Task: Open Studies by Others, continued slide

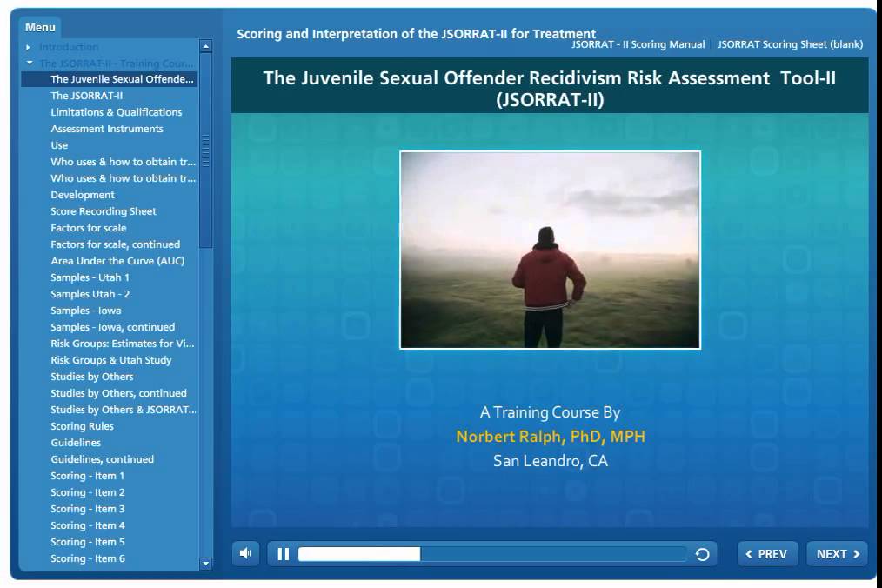Action: (118, 393)
